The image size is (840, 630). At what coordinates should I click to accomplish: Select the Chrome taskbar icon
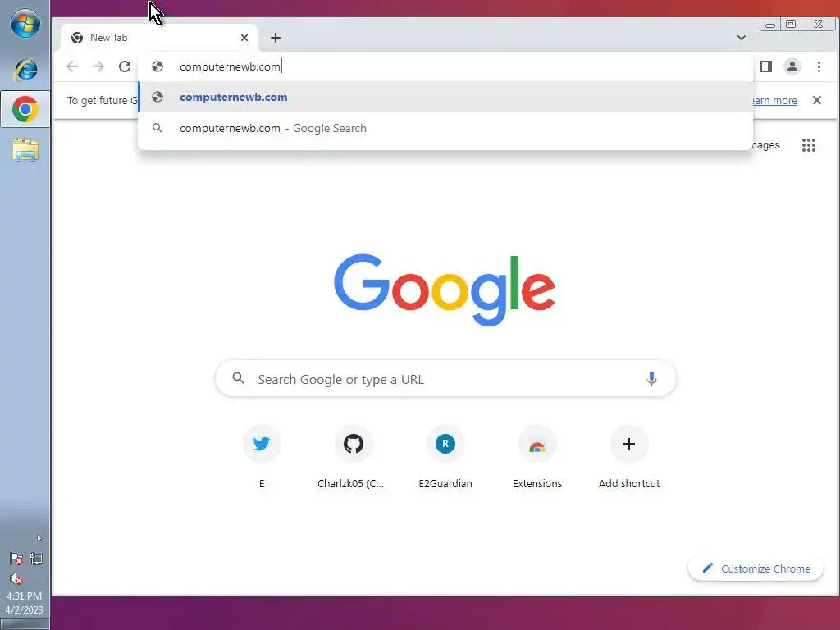(25, 109)
